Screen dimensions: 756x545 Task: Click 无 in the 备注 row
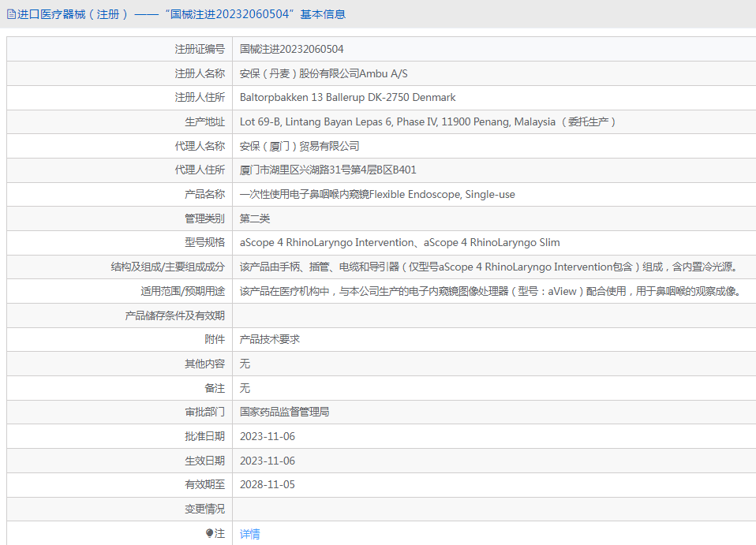tap(245, 388)
